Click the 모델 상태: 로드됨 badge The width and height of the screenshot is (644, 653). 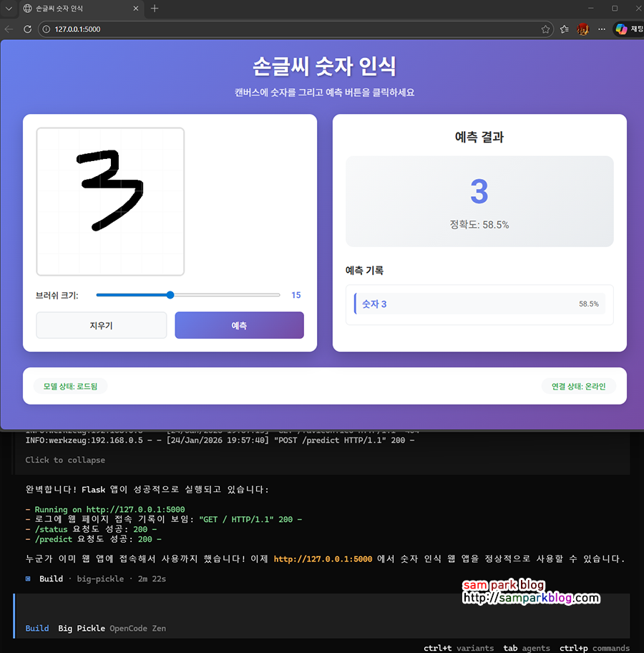click(70, 386)
